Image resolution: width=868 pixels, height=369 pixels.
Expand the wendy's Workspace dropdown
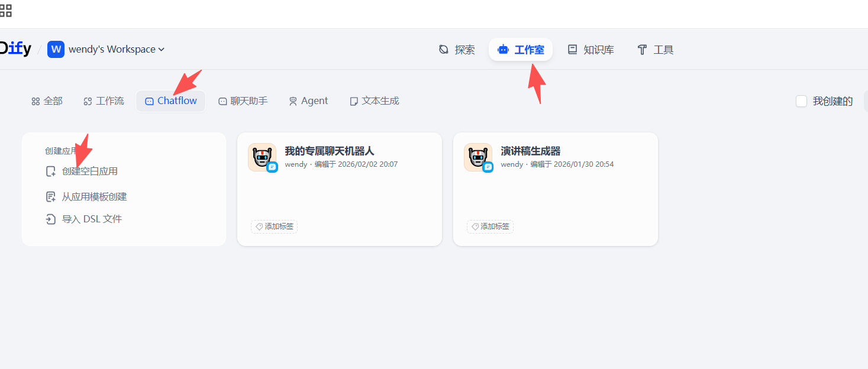tap(160, 49)
